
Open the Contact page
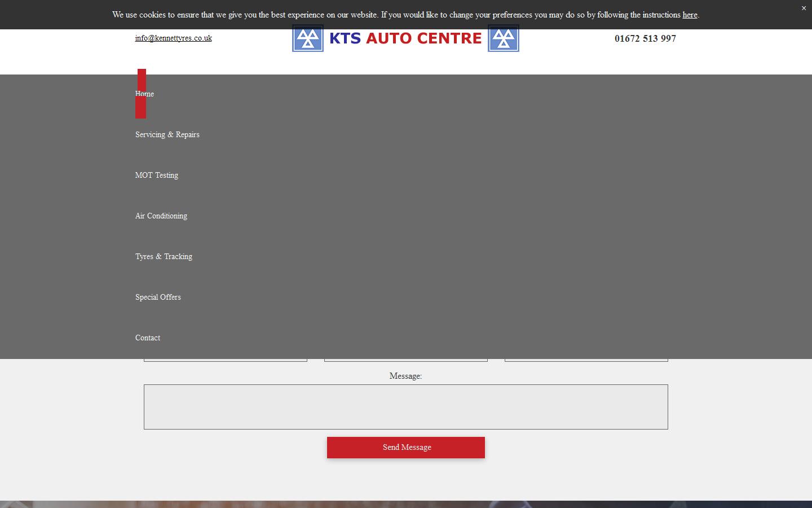(148, 338)
